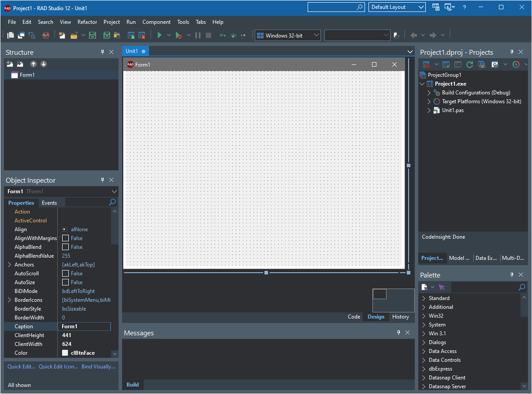Open the Windows 32-bit platform dropdown

click(288, 35)
